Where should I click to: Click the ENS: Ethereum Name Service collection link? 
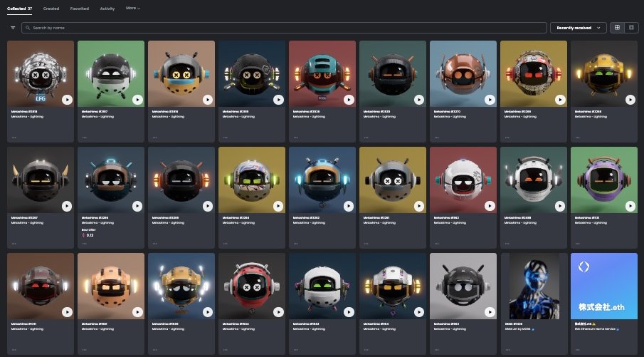(x=595, y=329)
